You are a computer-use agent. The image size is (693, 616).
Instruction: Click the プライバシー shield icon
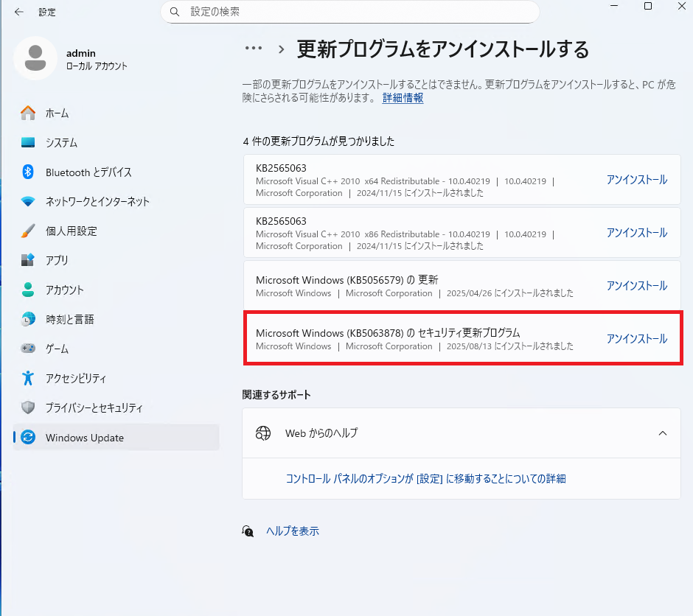pos(28,407)
